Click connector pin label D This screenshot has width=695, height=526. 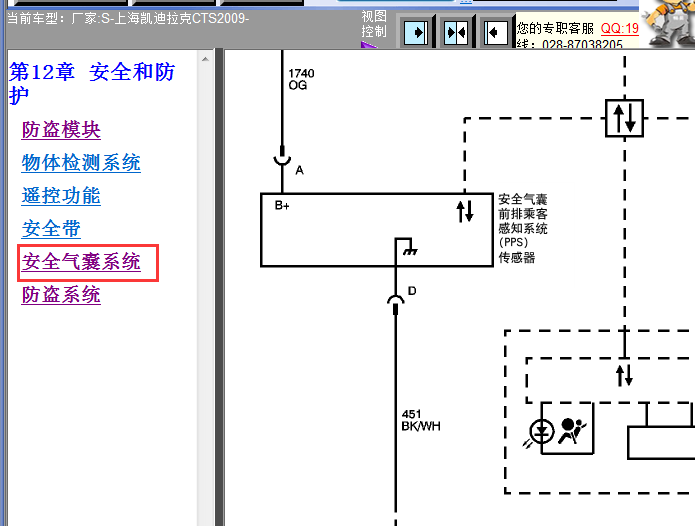tap(412, 291)
